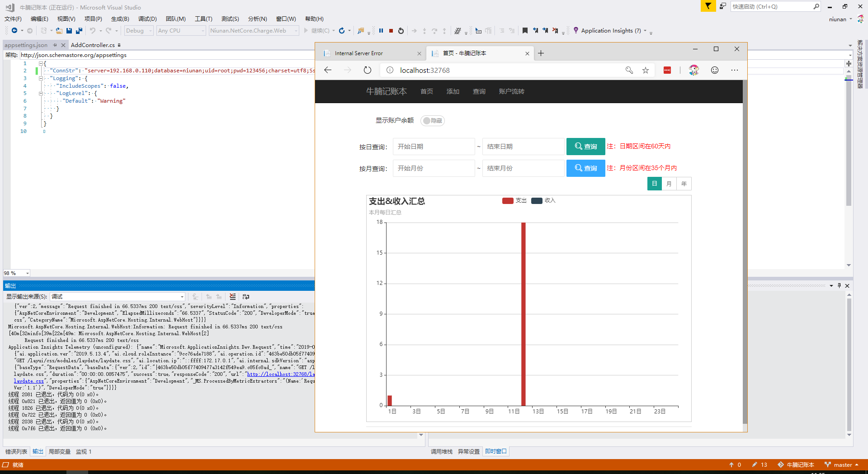Screen dimensions: 868x474
Task: Select the 年 view toggle above chart
Action: [x=684, y=184]
